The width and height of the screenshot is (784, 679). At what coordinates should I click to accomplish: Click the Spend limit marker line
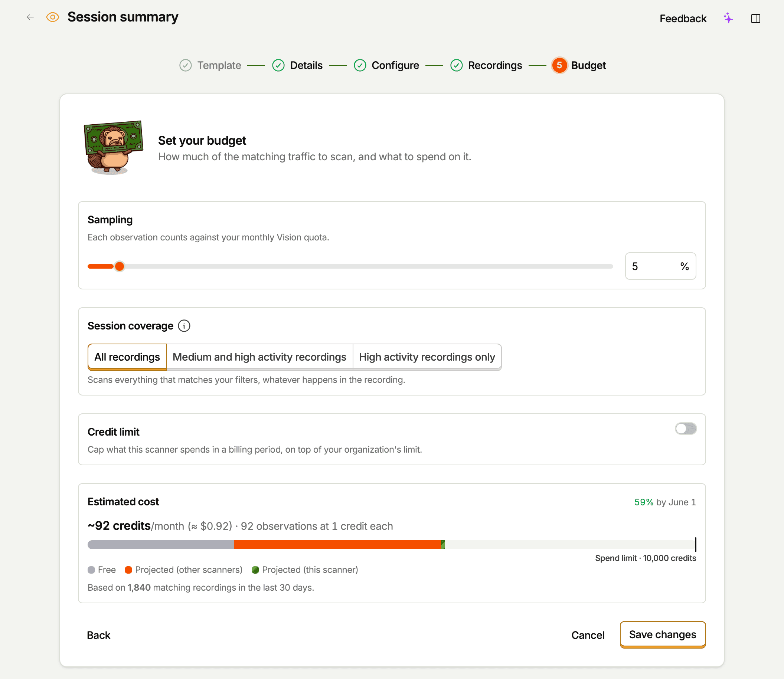coord(695,544)
